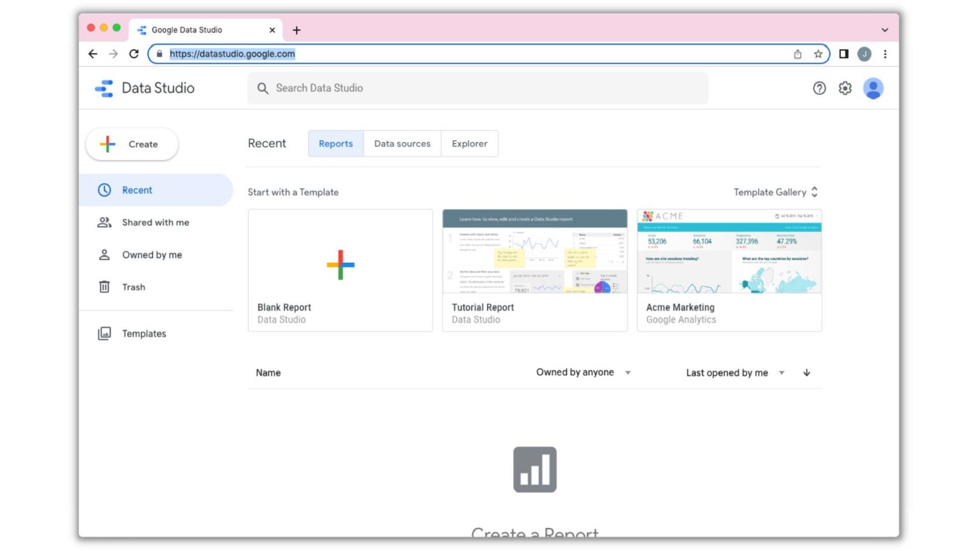This screenshot has height=551, width=980.
Task: Click the Start with a Template heading
Action: [x=293, y=193]
